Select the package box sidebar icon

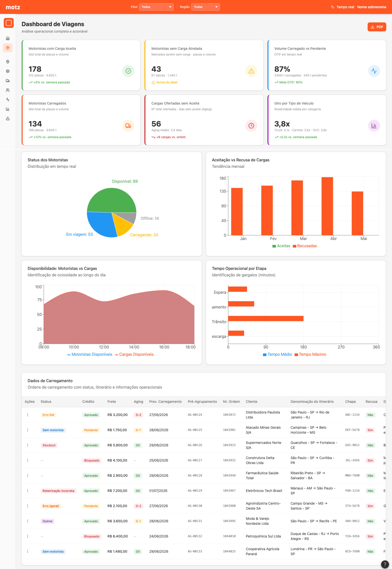tap(8, 48)
